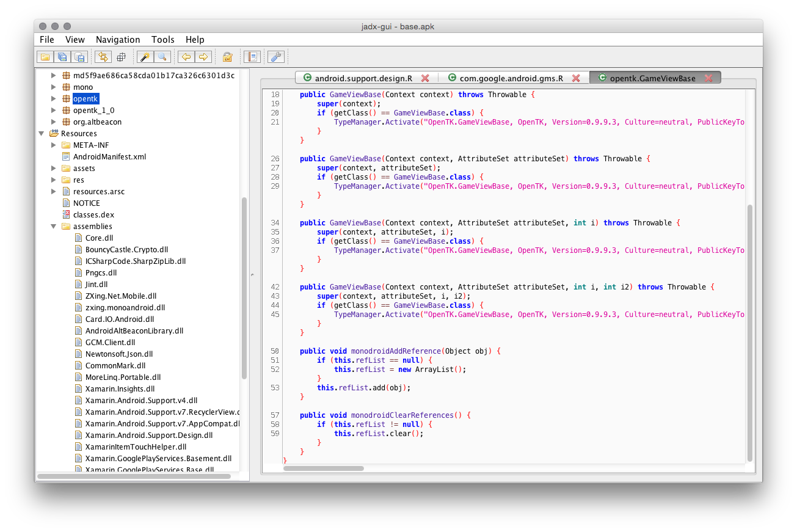Image resolution: width=797 pixels, height=532 pixels.
Task: Toggle the flatten packages button
Action: [121, 57]
